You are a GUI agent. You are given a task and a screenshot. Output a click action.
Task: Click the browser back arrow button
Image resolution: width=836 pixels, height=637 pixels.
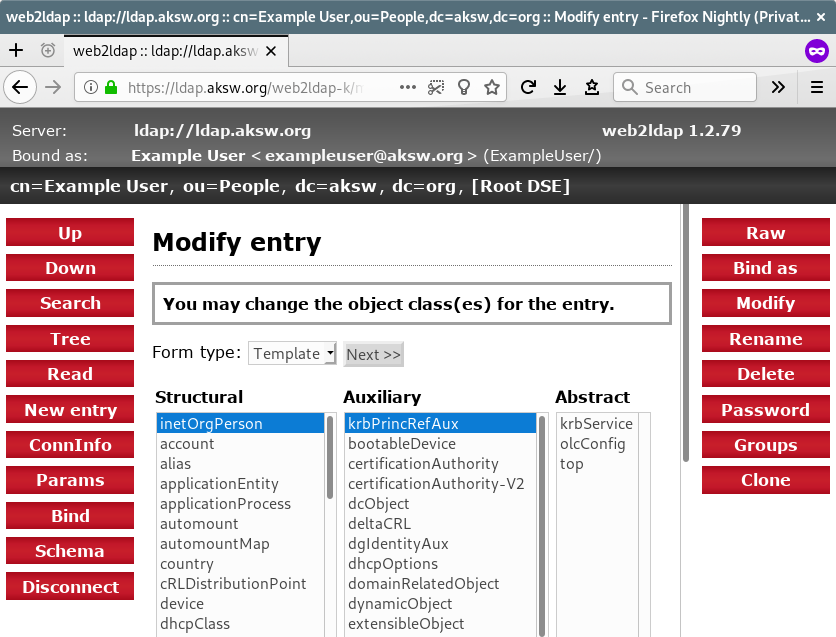pos(19,87)
